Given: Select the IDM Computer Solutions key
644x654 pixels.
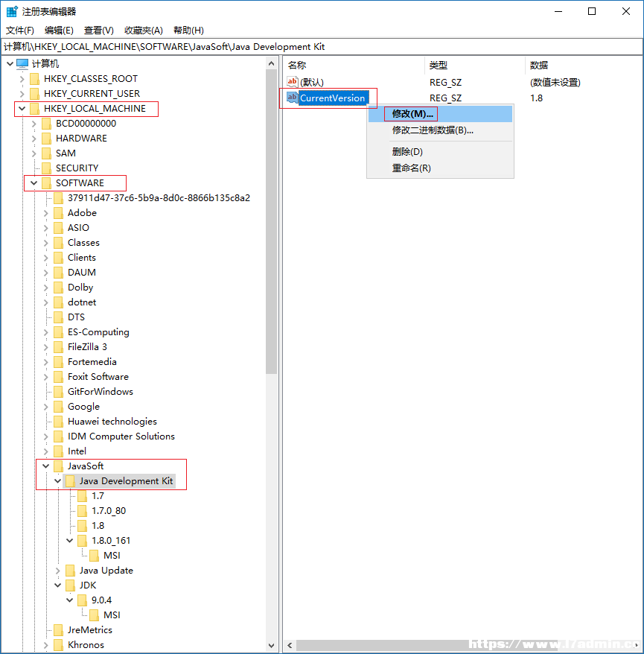Looking at the screenshot, I should pyautogui.click(x=121, y=436).
